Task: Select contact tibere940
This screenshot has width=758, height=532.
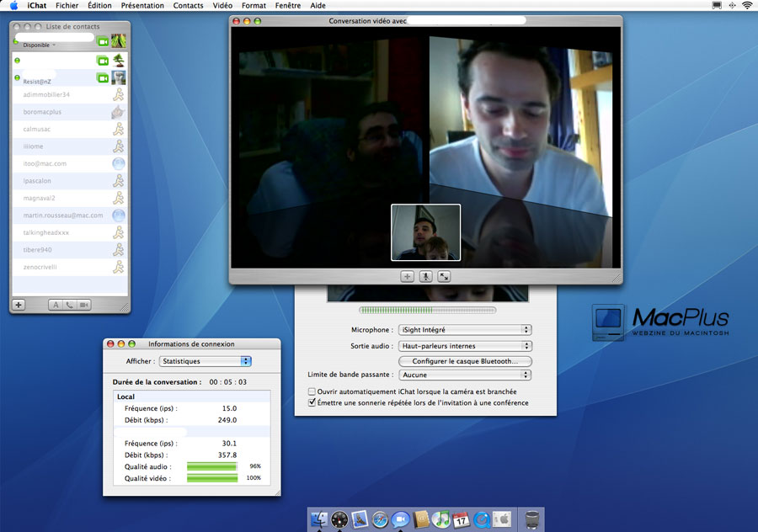Action: [x=70, y=250]
